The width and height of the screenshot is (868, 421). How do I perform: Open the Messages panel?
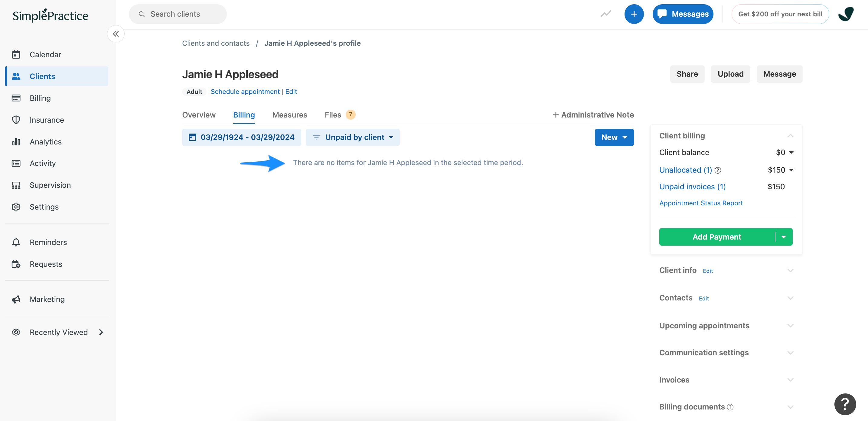coord(683,14)
